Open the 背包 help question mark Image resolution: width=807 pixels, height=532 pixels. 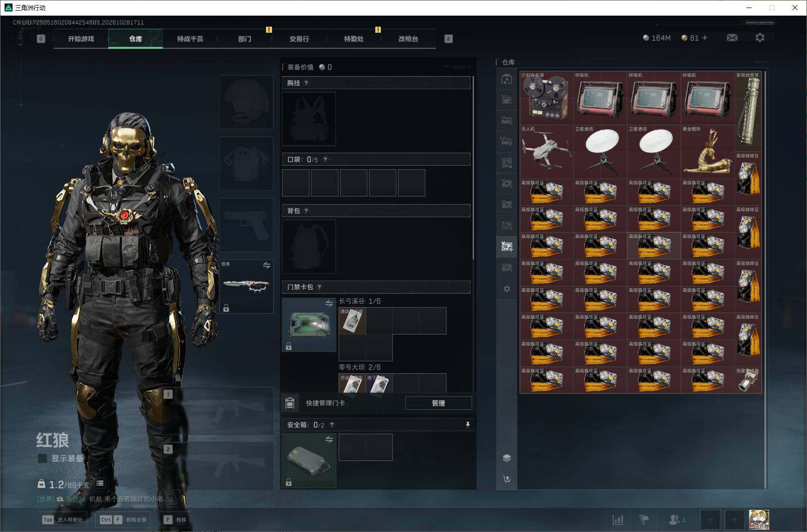click(x=306, y=211)
